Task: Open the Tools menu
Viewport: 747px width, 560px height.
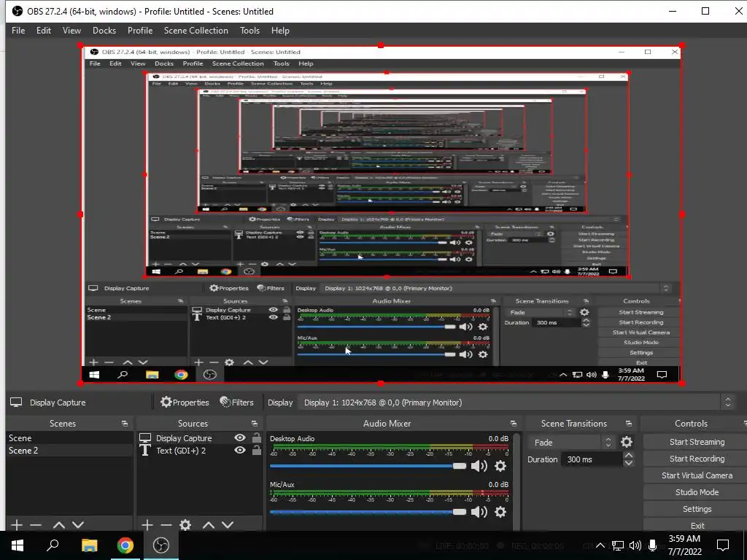Action: point(249,31)
